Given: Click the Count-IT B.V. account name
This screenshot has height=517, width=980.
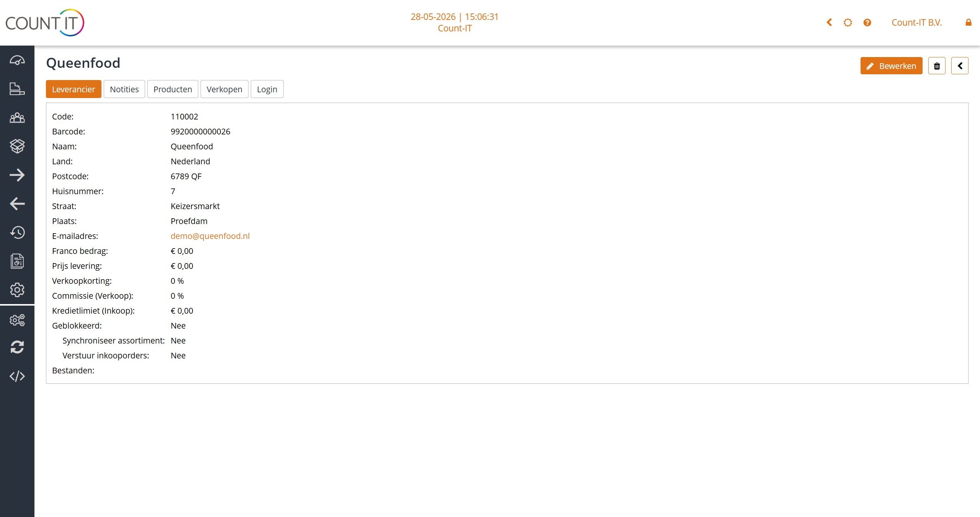Looking at the screenshot, I should point(916,23).
